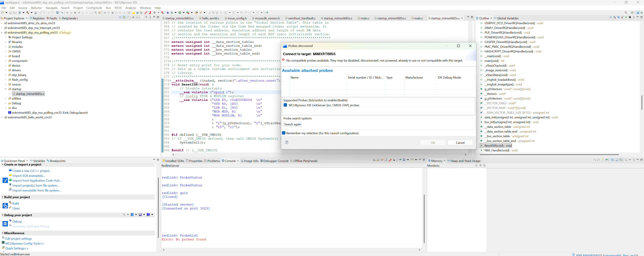Click Link with Editor in Project Explorer
Image resolution: width=644 pixels, height=256 pixels.
(124, 17)
